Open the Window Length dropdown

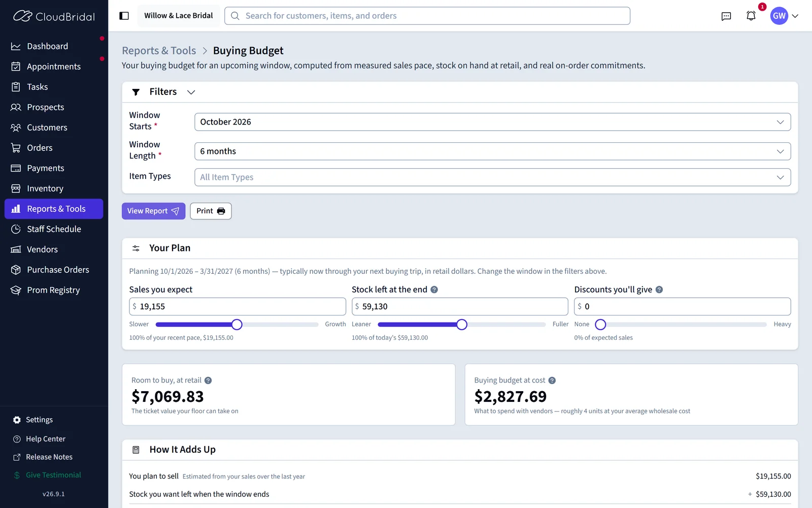tap(492, 151)
